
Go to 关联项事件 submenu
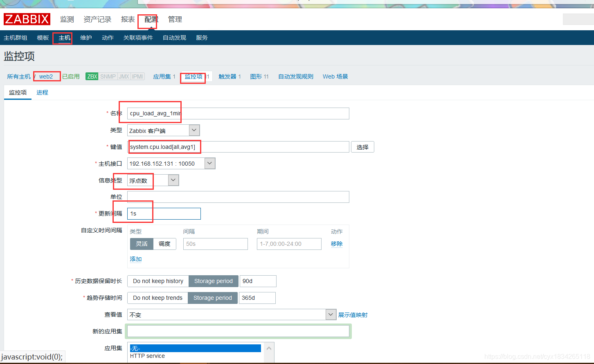(138, 38)
